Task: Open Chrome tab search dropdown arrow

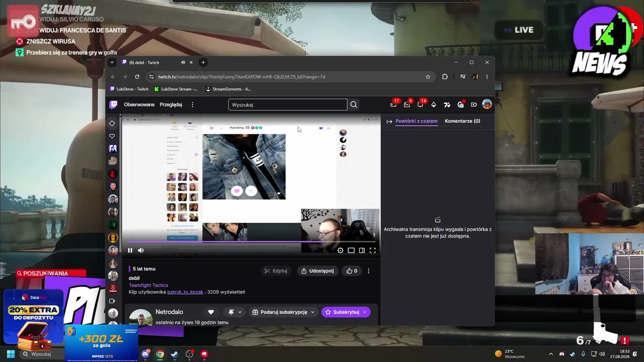Action: pyautogui.click(x=112, y=62)
